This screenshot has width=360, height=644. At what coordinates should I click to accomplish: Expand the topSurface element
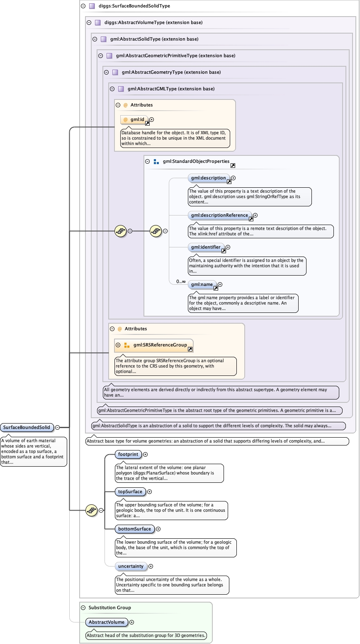coord(149,492)
